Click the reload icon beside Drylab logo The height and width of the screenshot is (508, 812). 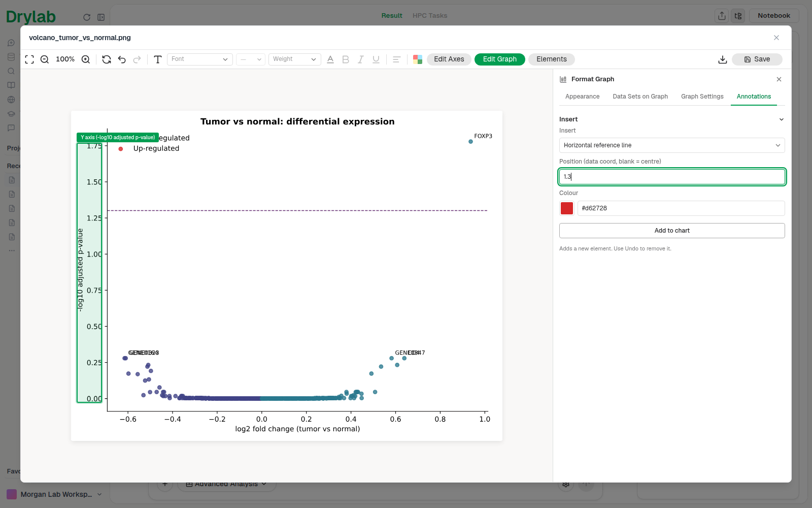87,17
